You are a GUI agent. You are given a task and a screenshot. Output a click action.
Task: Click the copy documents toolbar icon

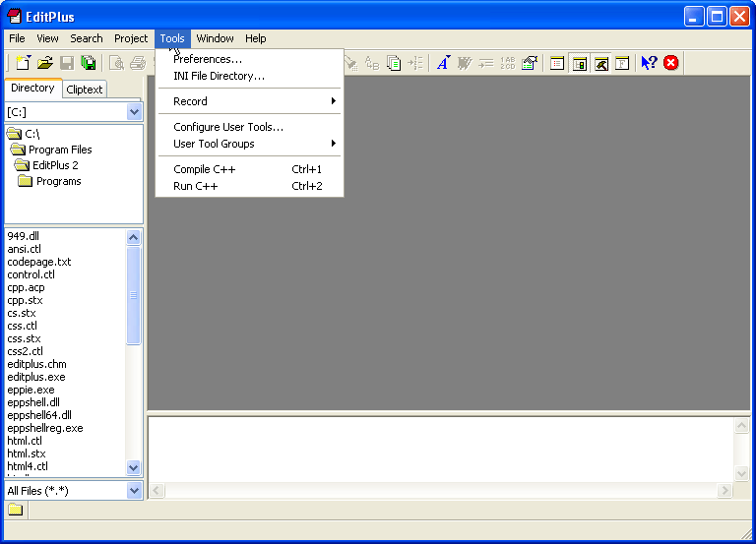394,63
